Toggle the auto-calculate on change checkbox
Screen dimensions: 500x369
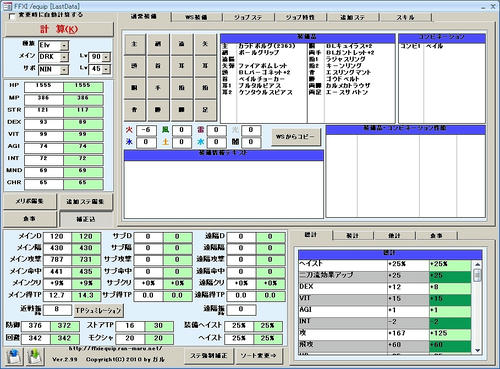click(x=12, y=16)
